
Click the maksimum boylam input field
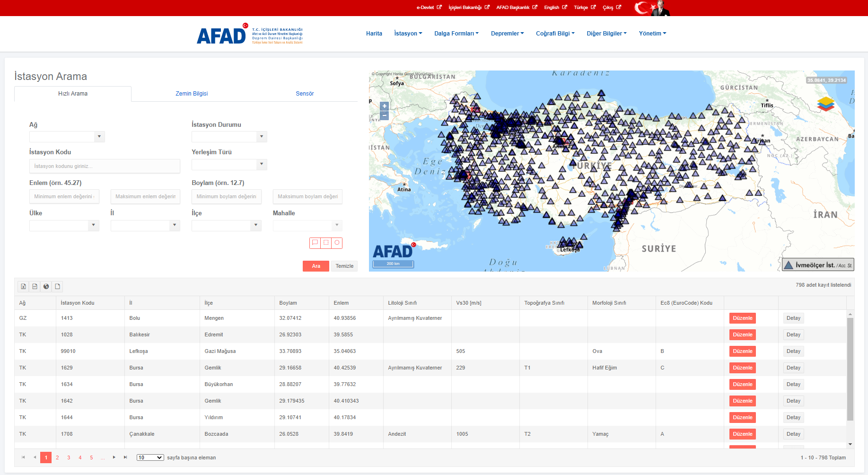tap(307, 196)
